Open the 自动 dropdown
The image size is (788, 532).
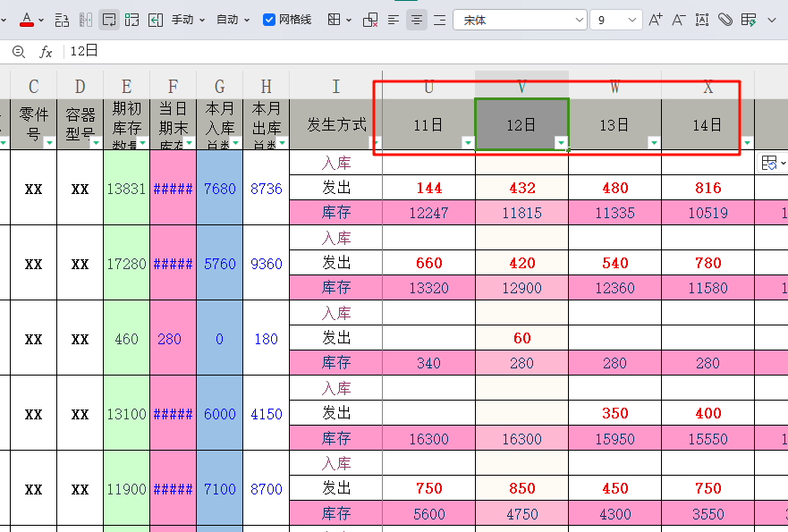233,20
